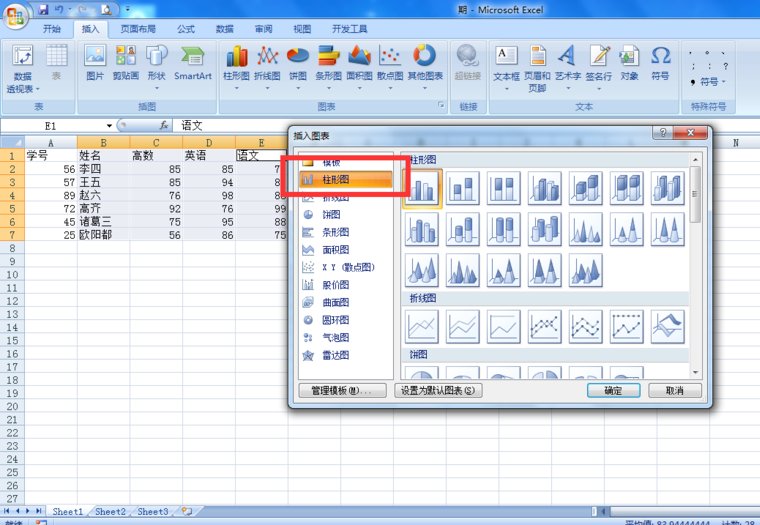The width and height of the screenshot is (760, 525).
Task: Expand the Shapes dropdown arrow
Action: coord(157,88)
